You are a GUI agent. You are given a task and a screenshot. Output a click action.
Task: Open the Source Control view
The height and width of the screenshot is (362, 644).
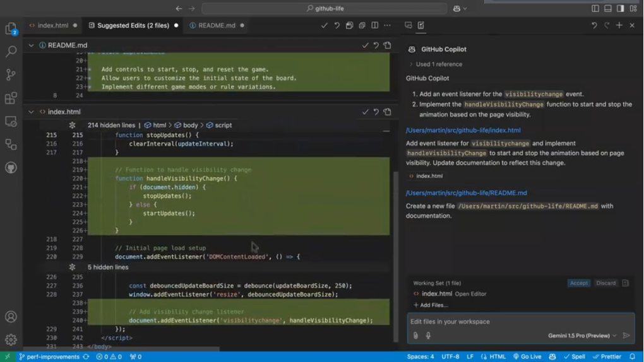click(x=11, y=74)
